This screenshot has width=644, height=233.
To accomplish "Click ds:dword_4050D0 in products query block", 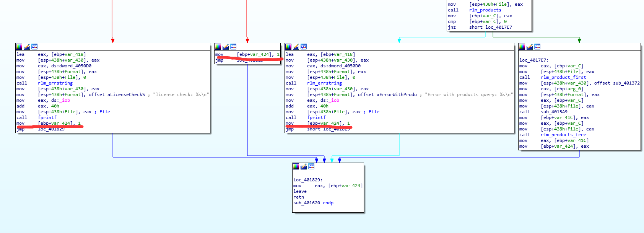I will pyautogui.click(x=340, y=66).
